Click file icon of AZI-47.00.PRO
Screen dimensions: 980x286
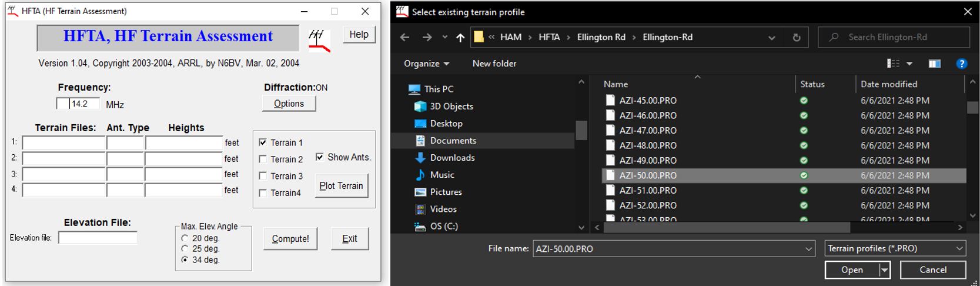(610, 130)
